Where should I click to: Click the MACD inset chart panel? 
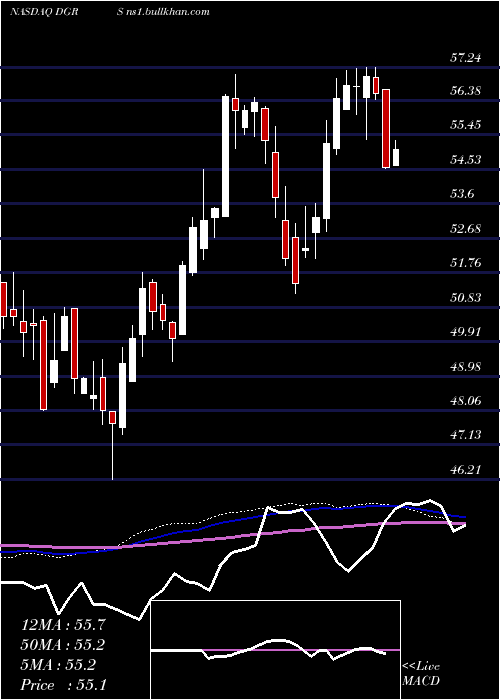(275, 650)
